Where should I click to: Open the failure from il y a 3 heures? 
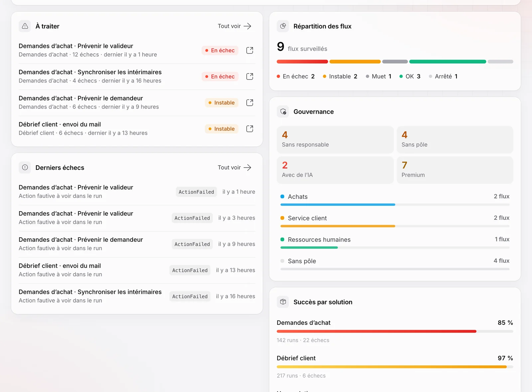pyautogui.click(x=137, y=218)
